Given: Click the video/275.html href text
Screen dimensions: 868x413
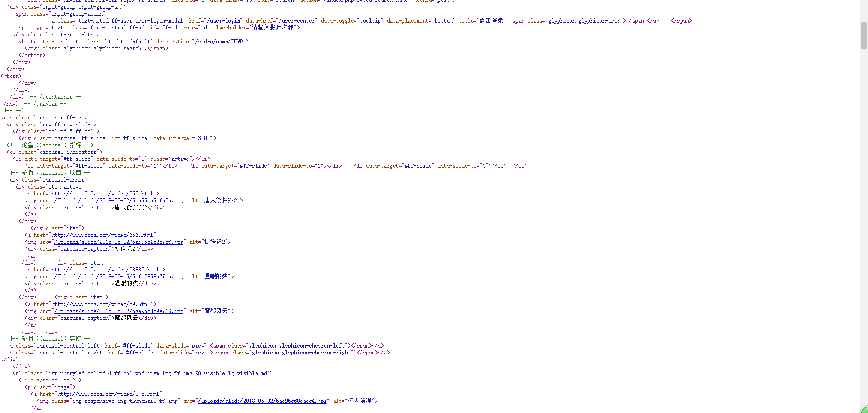Looking at the screenshot, I should (x=108, y=394).
